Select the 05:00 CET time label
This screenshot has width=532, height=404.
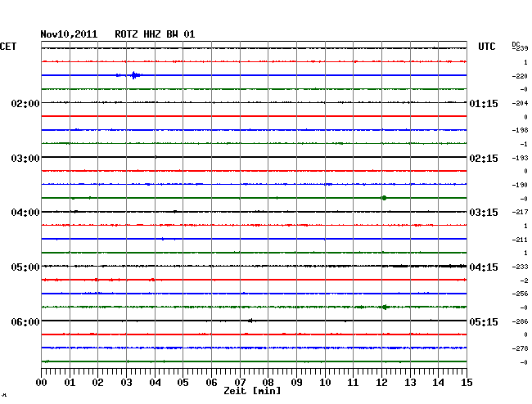25,267
